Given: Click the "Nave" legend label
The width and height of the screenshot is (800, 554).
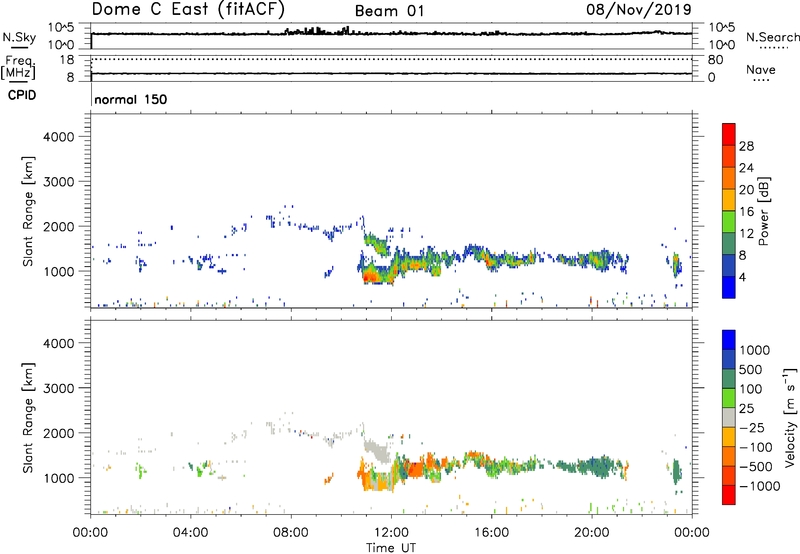Looking at the screenshot, I should (x=761, y=69).
